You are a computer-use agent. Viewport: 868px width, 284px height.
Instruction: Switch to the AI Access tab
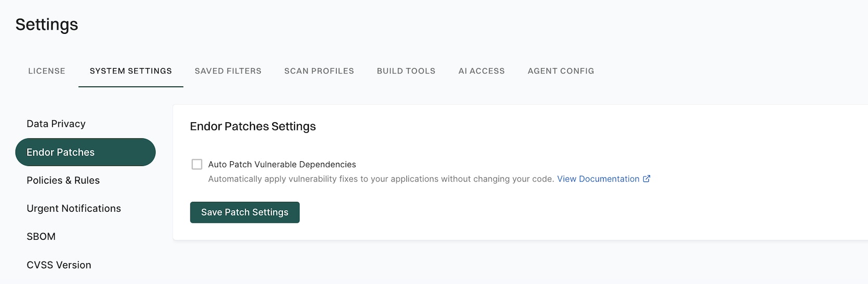tap(481, 71)
